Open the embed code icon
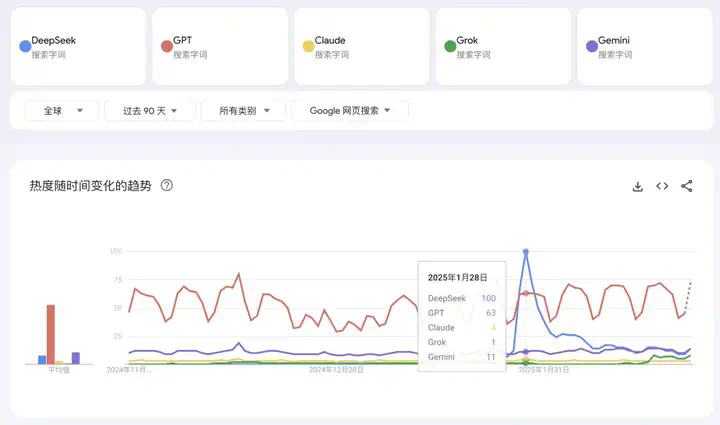Image resolution: width=720 pixels, height=425 pixels. tap(662, 186)
